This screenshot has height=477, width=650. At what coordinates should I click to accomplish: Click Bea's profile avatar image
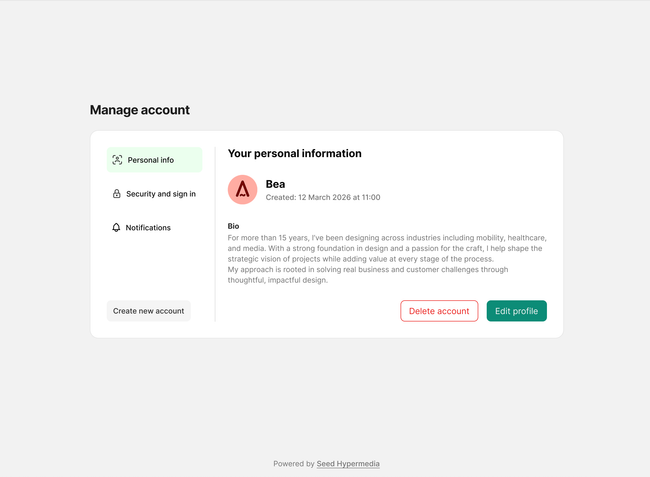pyautogui.click(x=242, y=190)
